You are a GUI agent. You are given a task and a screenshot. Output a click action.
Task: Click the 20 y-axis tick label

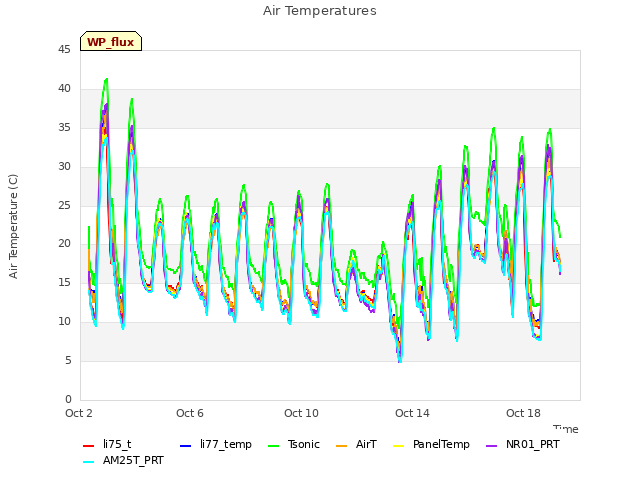(x=64, y=244)
